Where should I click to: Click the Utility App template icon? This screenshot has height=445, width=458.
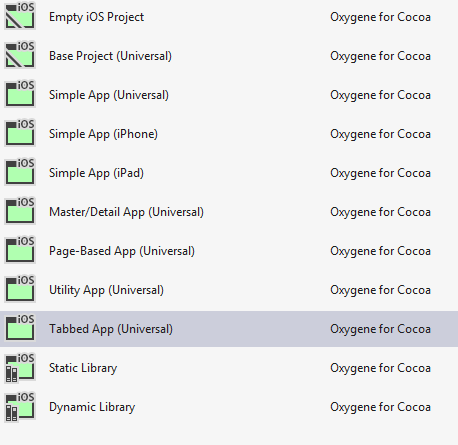coord(20,289)
